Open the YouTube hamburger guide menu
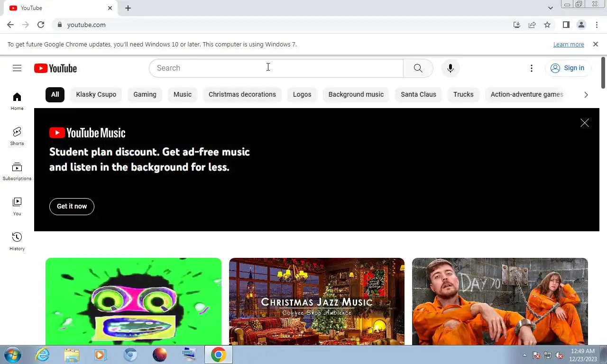 coord(17,68)
